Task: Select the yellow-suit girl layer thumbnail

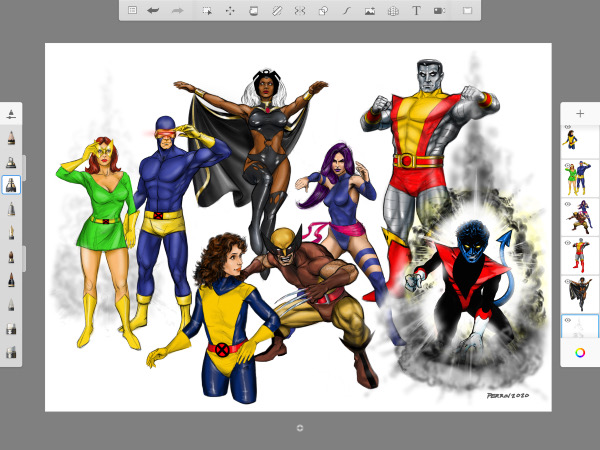Action: pos(580,142)
